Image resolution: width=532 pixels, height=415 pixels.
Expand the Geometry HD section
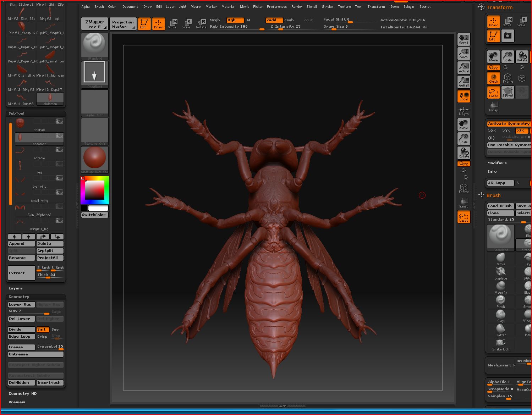(22, 394)
